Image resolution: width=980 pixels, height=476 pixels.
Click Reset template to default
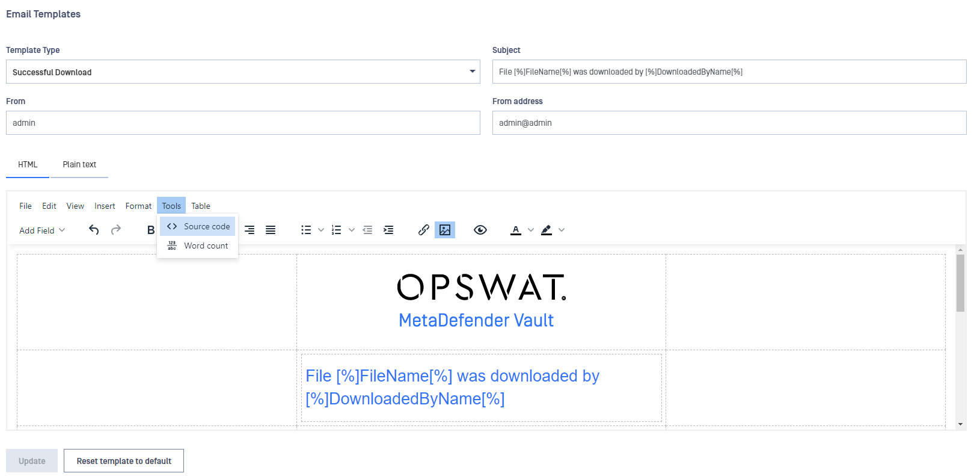tap(124, 461)
